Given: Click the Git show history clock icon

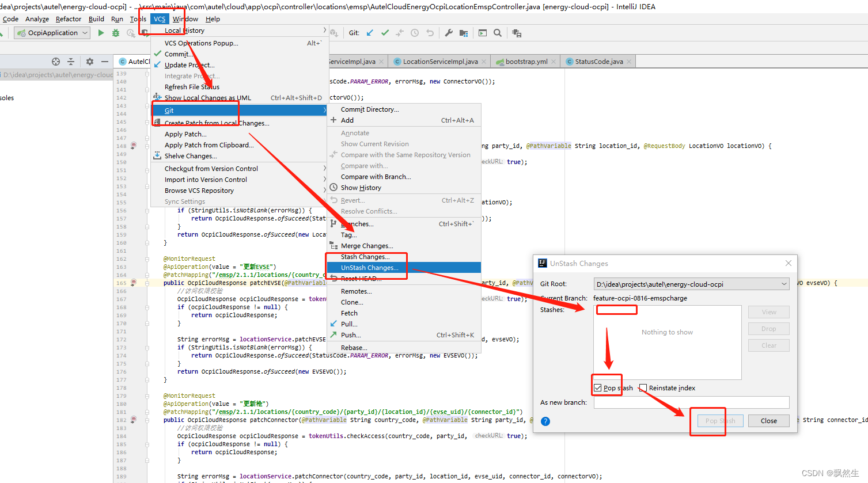Looking at the screenshot, I should pos(415,33).
